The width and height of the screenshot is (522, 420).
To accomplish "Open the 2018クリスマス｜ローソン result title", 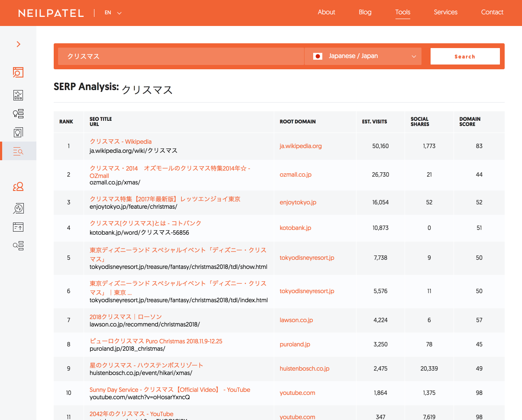I will coord(126,317).
